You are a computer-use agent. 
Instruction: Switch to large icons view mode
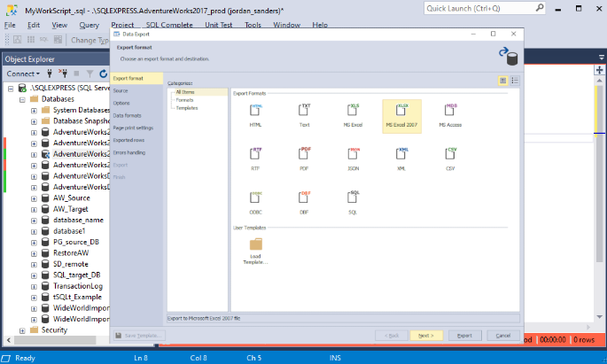[502, 81]
